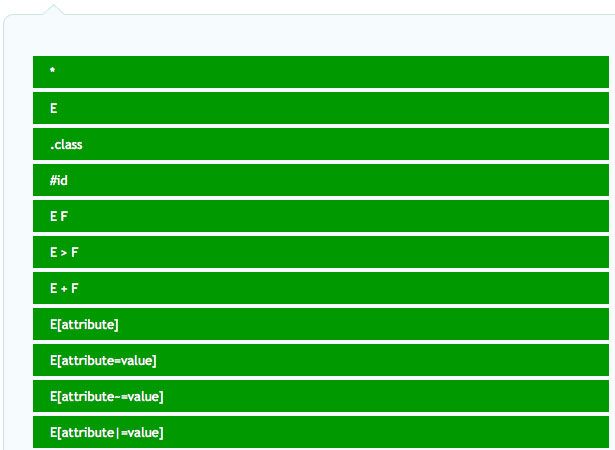615x450 pixels.
Task: Click the pipe character in E[attribute|=value]
Action: (x=121, y=433)
